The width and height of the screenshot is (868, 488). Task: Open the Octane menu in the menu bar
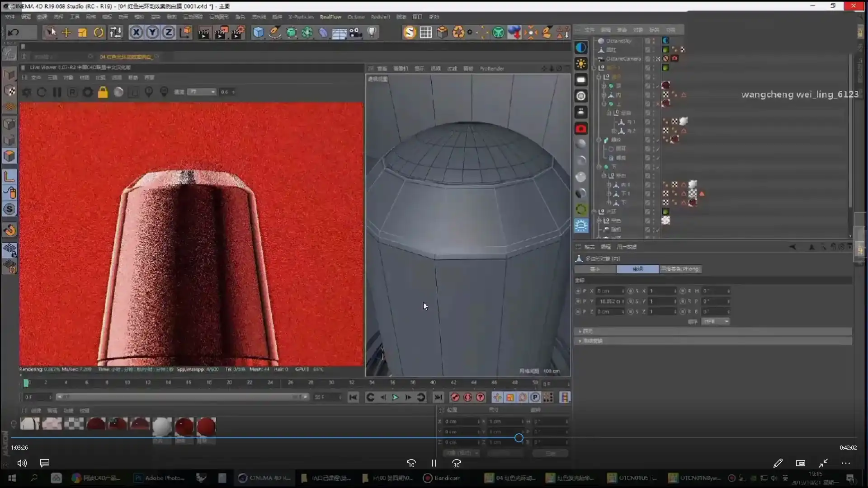point(356,17)
